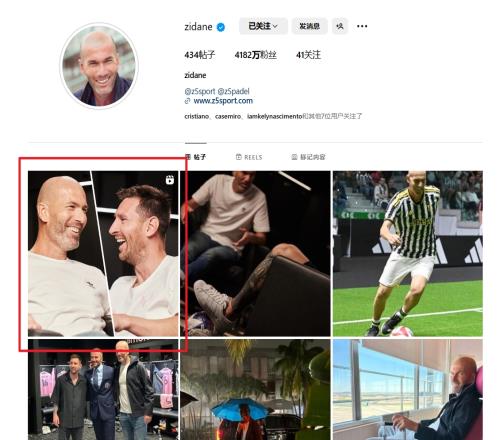This screenshot has height=440, width=500.
Task: Expand the 已关注 following dropdown
Action: pyautogui.click(x=263, y=26)
